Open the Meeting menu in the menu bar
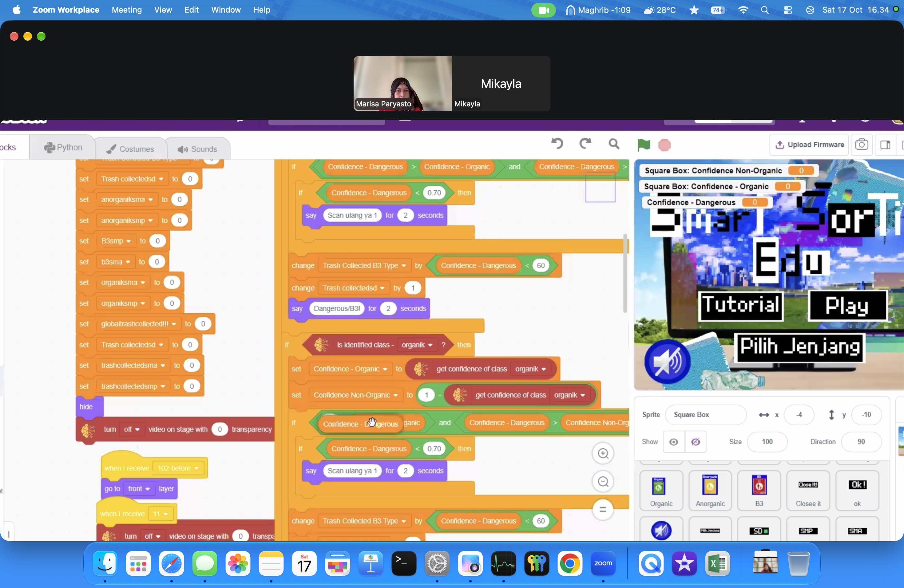 tap(126, 10)
